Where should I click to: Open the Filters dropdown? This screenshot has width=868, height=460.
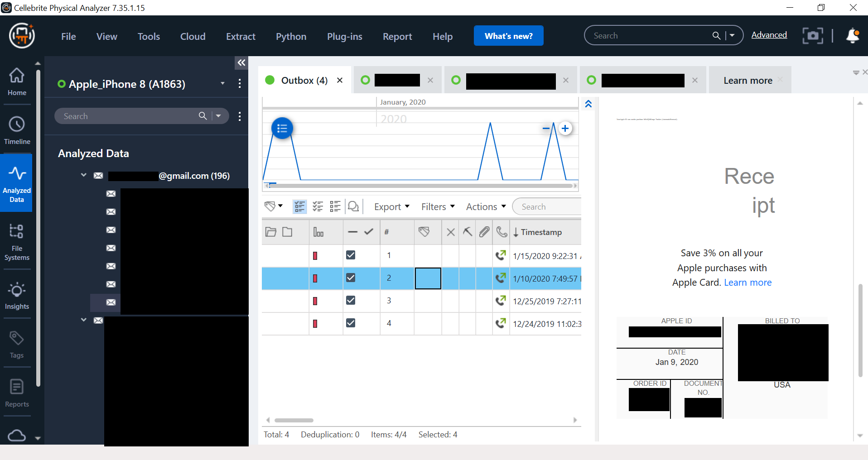pos(438,206)
